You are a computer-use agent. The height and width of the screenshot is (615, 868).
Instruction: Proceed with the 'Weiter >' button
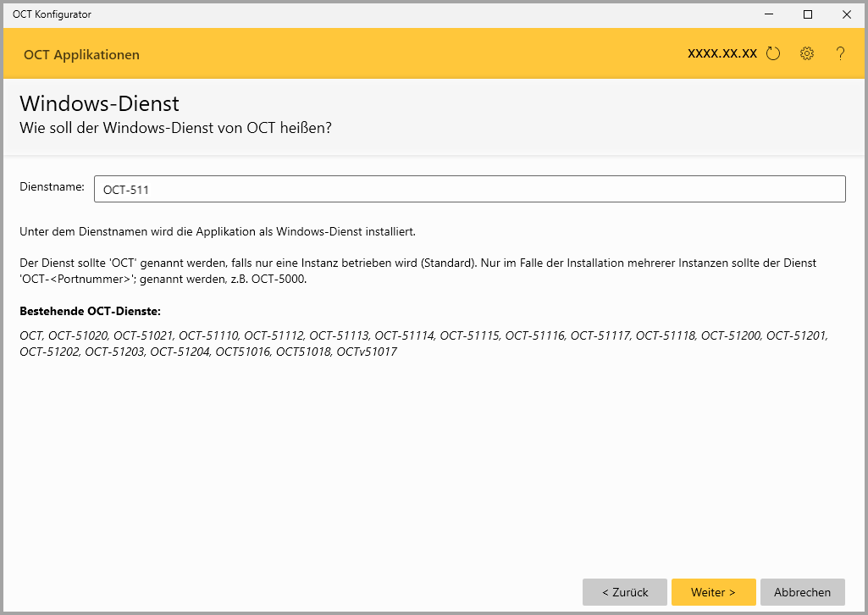pos(713,592)
